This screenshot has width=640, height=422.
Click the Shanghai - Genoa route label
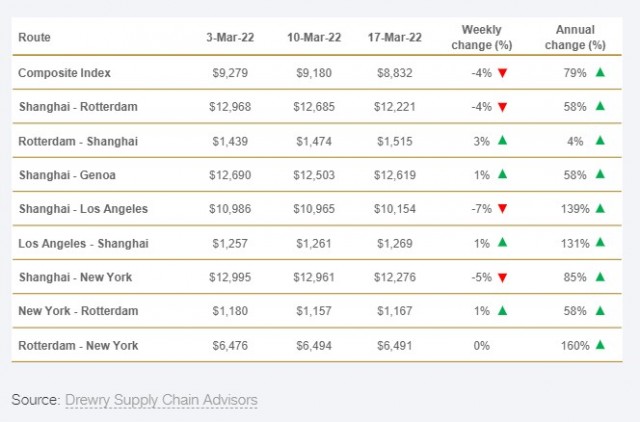pos(67,175)
